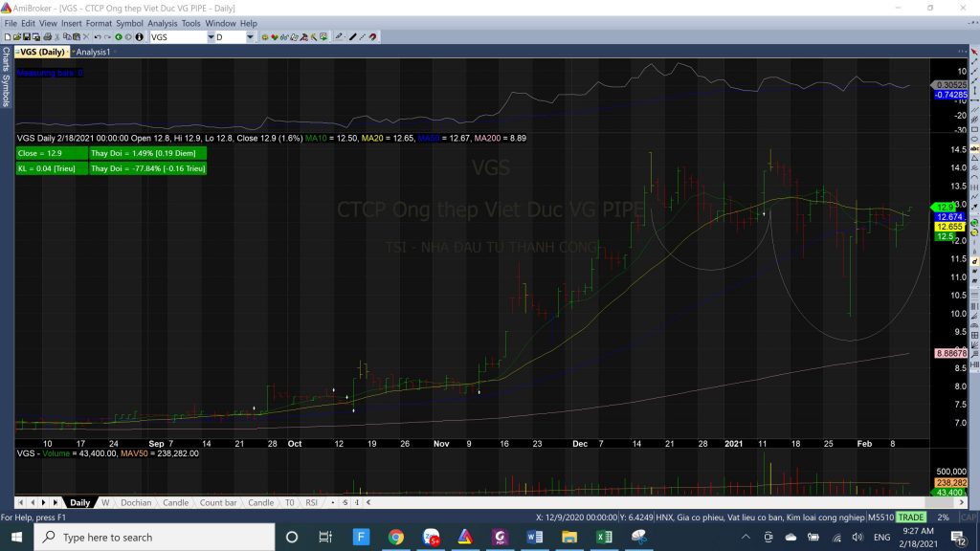The width and height of the screenshot is (980, 551).
Task: Switch to the Analysis1 document tab
Action: [x=93, y=52]
